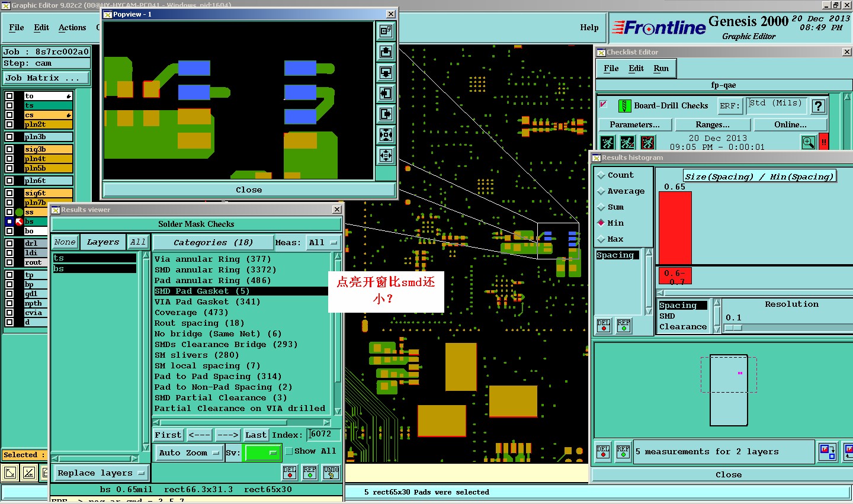Viewport: 853px width, 504px height.
Task: Open the File menu in Checklist Editor
Action: (x=611, y=68)
